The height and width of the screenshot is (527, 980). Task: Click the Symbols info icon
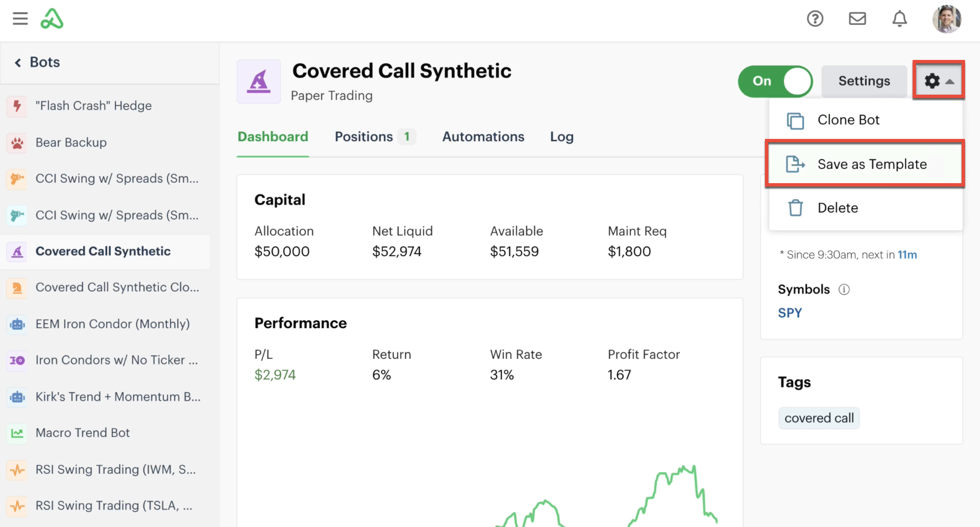(x=844, y=290)
